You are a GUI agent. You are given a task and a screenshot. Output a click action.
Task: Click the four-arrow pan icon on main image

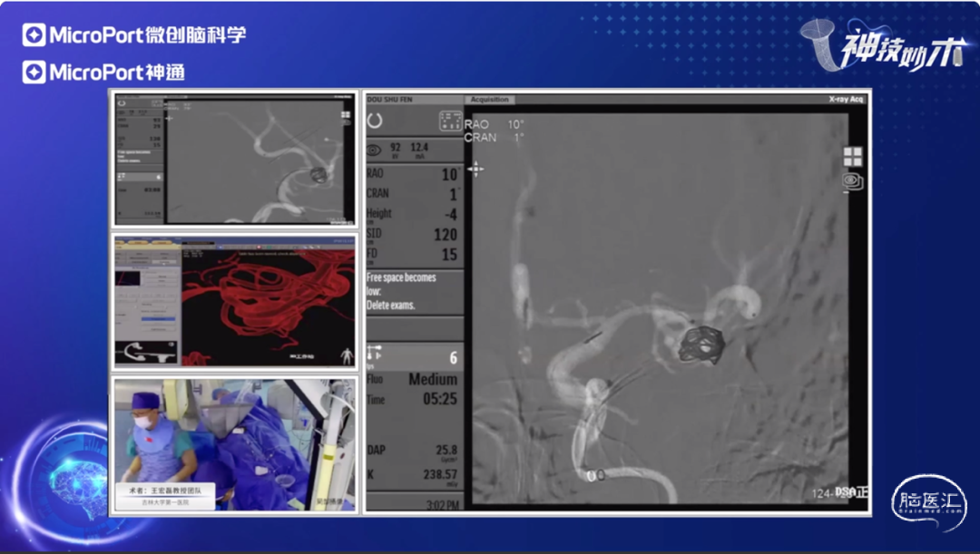pos(475,169)
